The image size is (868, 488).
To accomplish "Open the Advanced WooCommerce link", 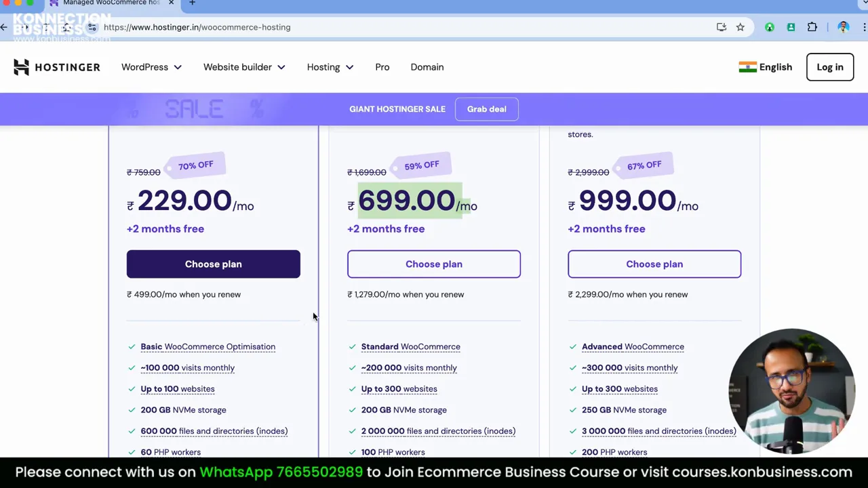I will (x=633, y=346).
